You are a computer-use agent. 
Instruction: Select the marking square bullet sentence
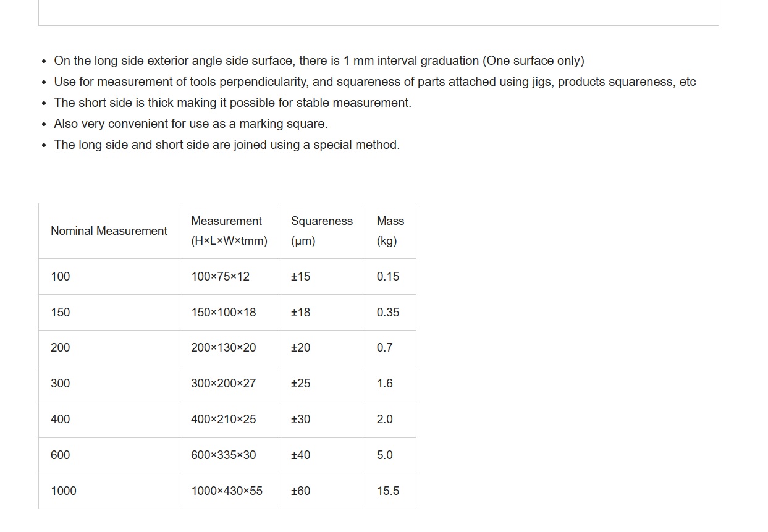(x=191, y=124)
